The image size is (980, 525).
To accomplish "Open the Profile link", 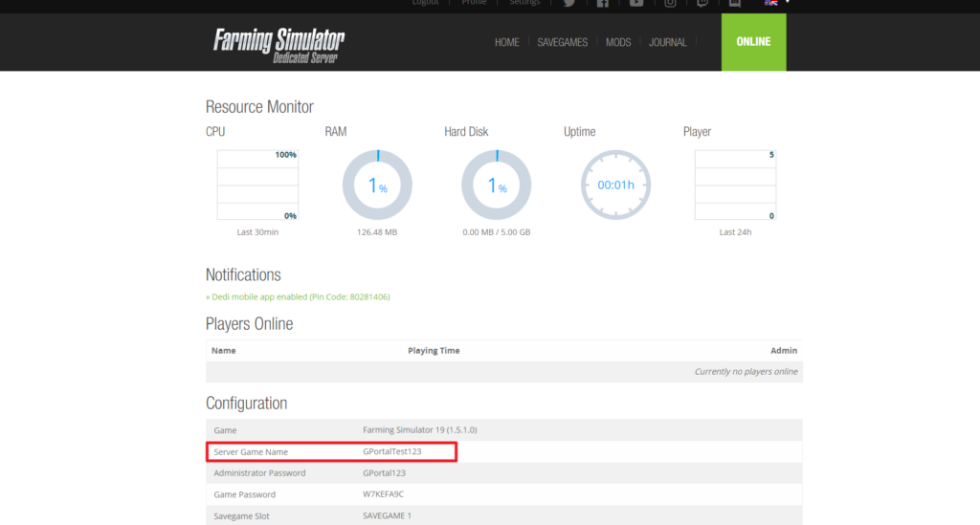I will point(474,3).
